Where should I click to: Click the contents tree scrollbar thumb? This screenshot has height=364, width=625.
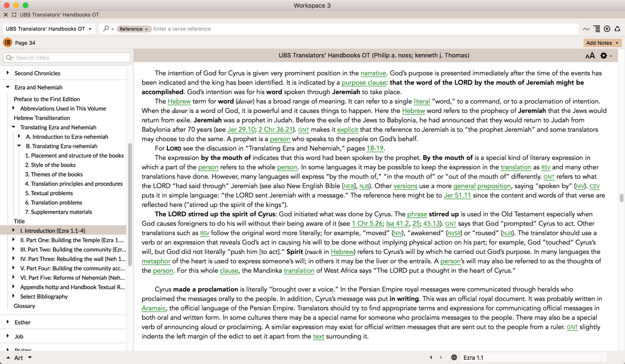pos(129,205)
